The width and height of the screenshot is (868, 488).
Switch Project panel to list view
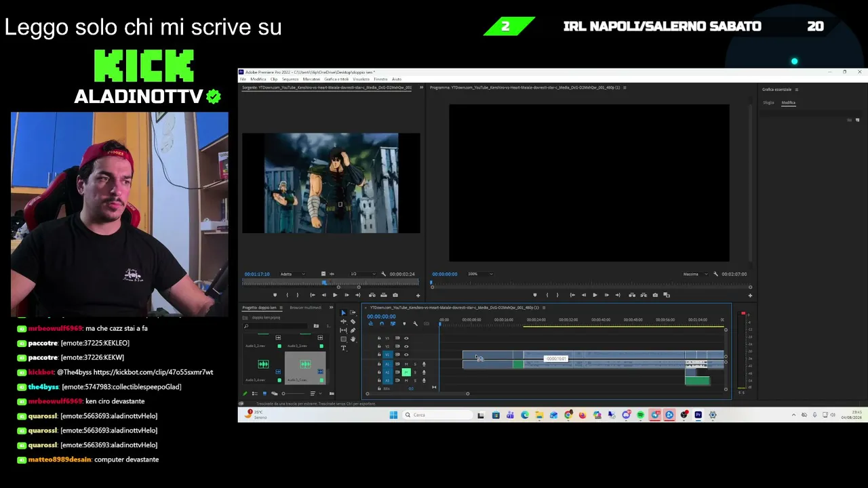tap(255, 394)
